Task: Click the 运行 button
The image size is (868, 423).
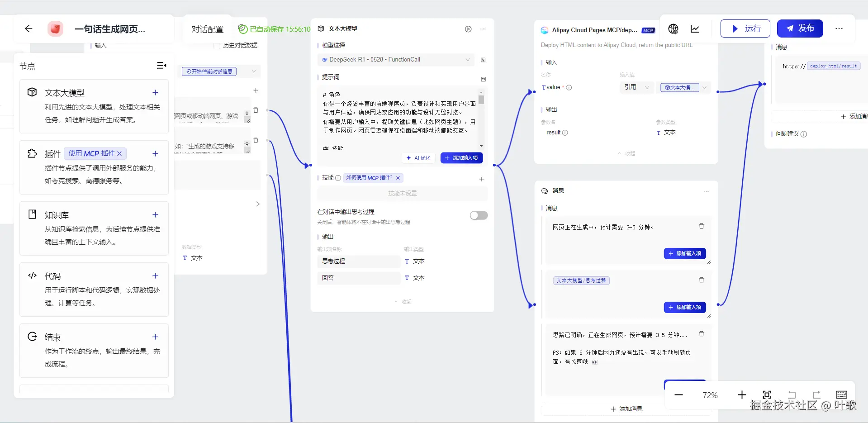Action: pos(745,29)
